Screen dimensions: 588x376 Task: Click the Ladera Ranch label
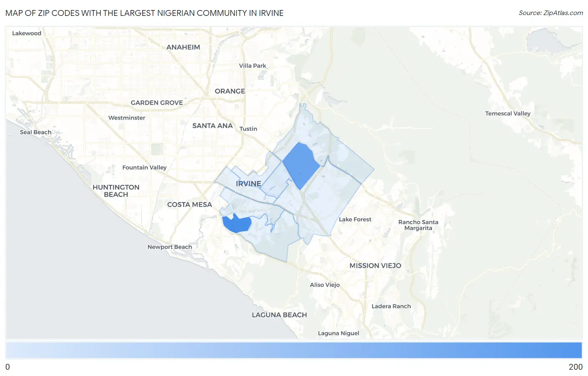tap(391, 306)
